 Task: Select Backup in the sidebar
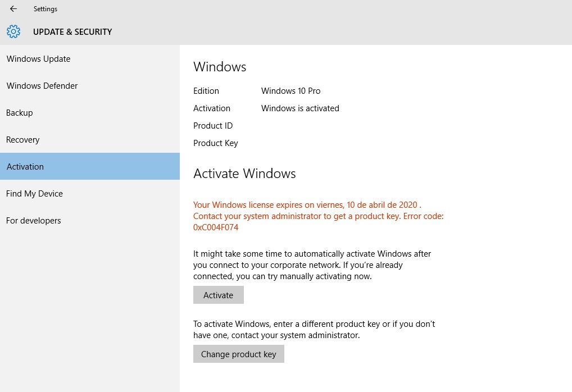(90, 113)
